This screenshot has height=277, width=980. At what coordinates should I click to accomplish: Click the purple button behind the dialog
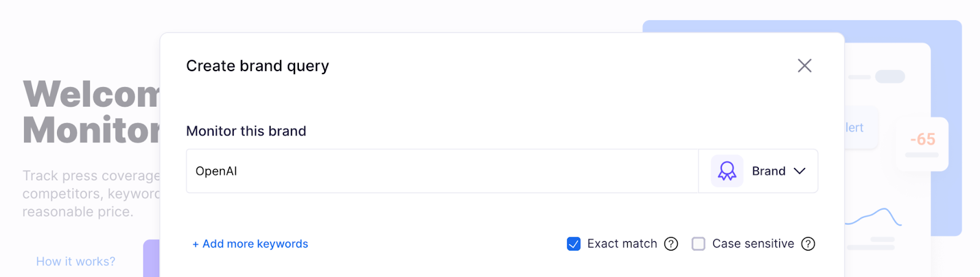[151, 259]
